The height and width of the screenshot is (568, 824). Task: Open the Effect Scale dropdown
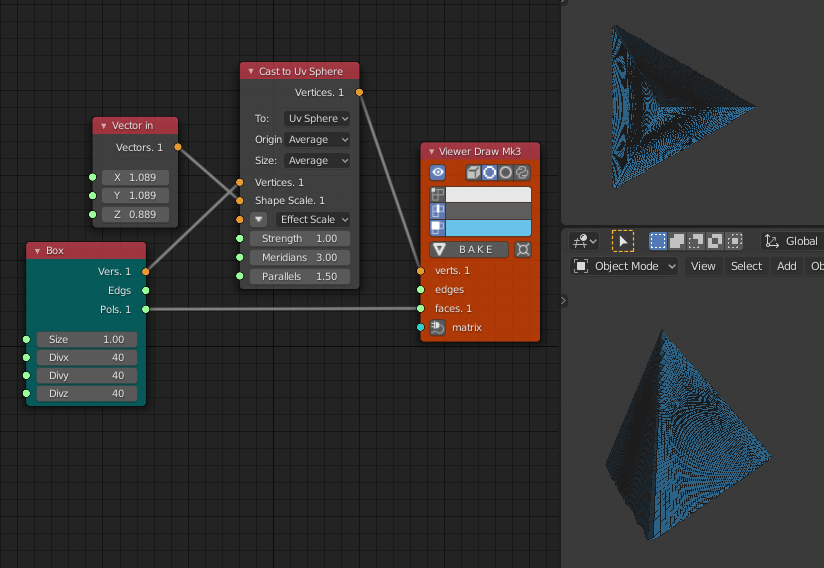tap(313, 219)
